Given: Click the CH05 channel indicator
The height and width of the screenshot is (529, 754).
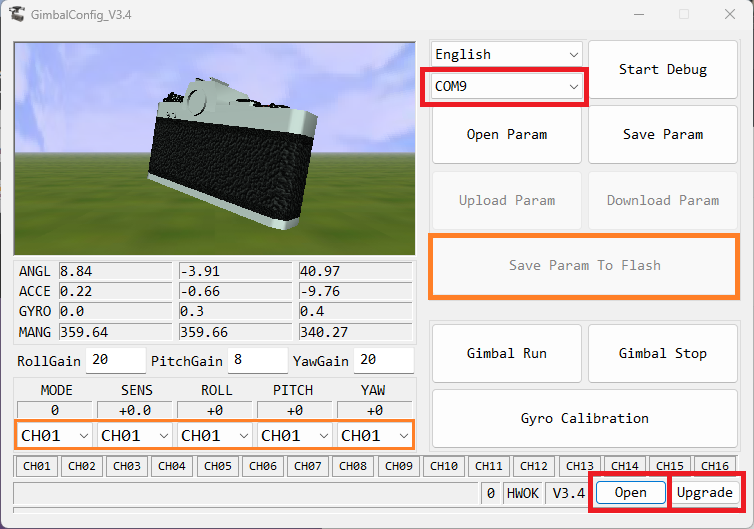Looking at the screenshot, I should pyautogui.click(x=218, y=466).
